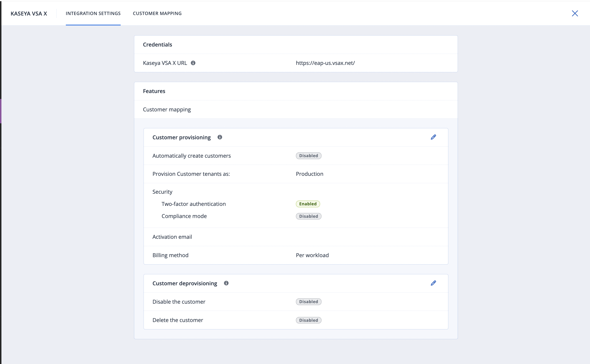
Task: Click info icon beside Customer deprovisioning
Action: [226, 283]
